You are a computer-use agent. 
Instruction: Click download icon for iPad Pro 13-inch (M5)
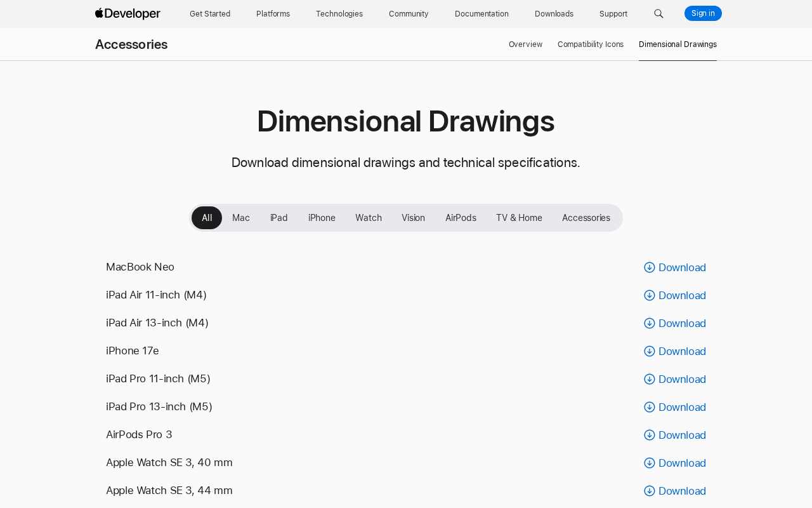(x=650, y=407)
